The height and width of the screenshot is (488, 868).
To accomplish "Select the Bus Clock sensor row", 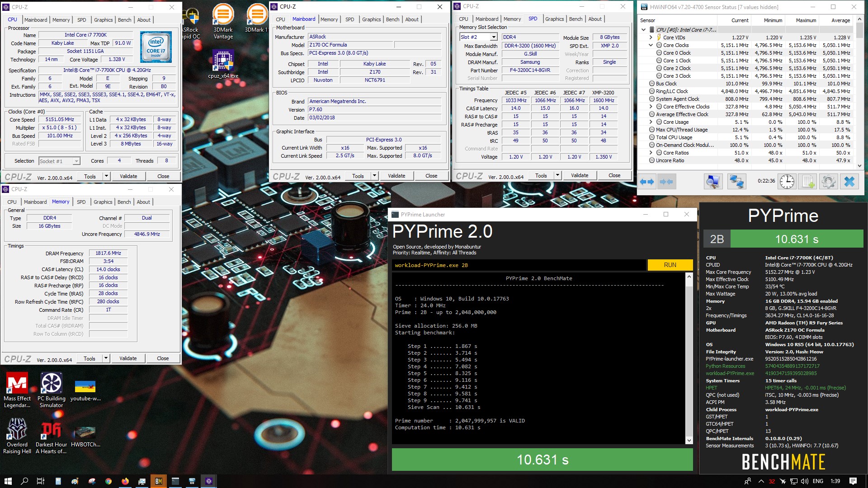I will (x=750, y=84).
